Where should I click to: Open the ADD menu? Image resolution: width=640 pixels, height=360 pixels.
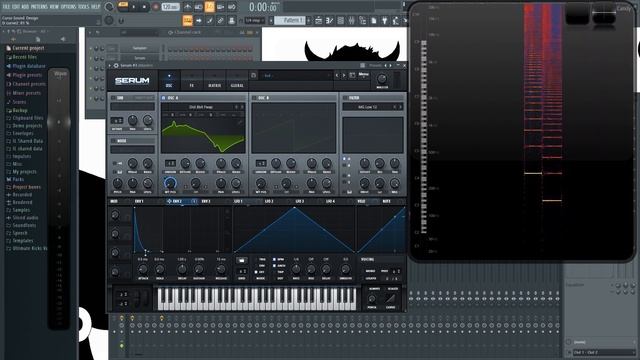coord(25,7)
